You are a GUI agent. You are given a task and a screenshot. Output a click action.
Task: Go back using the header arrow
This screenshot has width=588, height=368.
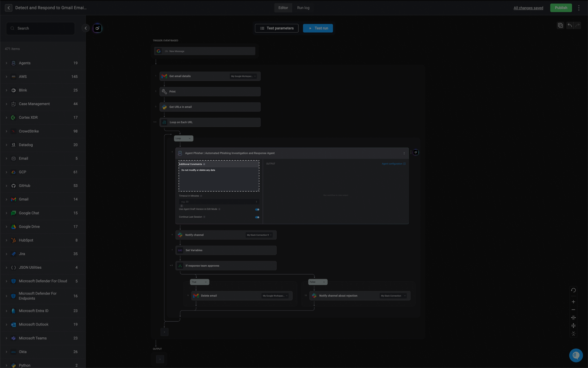[9, 8]
